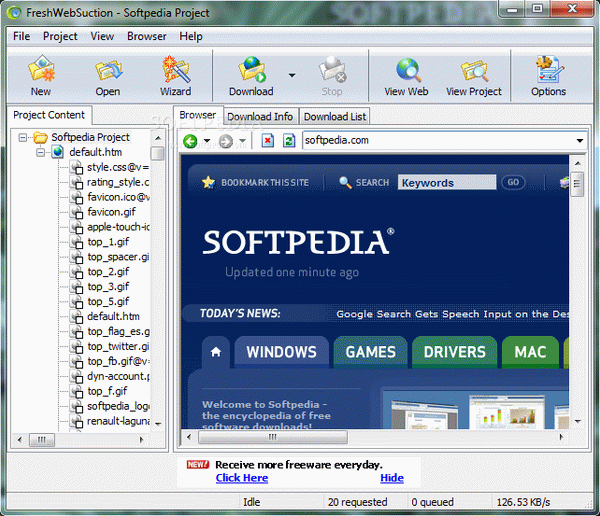Open the Download button dropdown arrow
This screenshot has height=516, width=600.
(292, 75)
